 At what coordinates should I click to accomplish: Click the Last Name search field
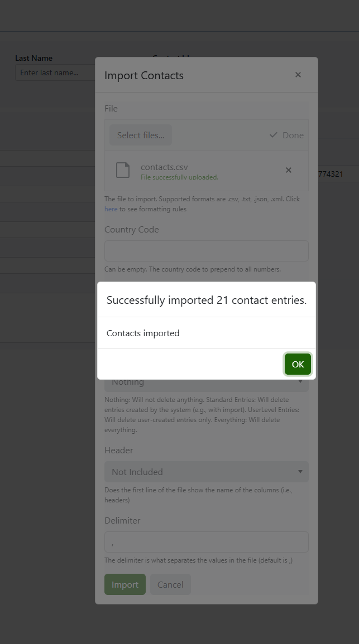[x=55, y=72]
